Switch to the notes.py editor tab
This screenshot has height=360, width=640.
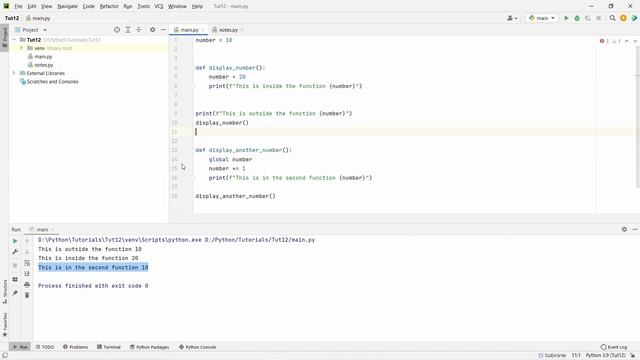tap(228, 30)
